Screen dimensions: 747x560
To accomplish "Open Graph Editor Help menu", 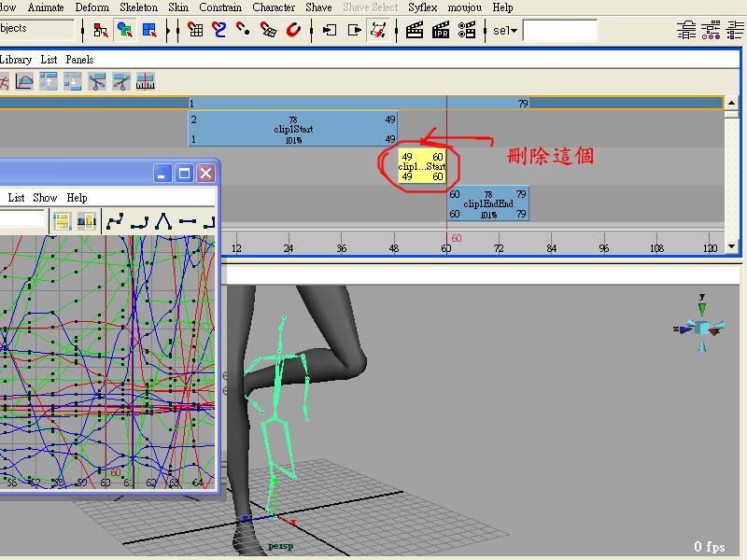I will point(77,198).
